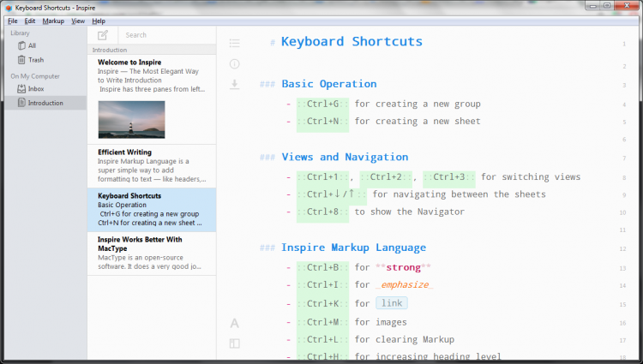Click 'for navigating between the sheets' text
The image size is (643, 364).
click(x=459, y=194)
